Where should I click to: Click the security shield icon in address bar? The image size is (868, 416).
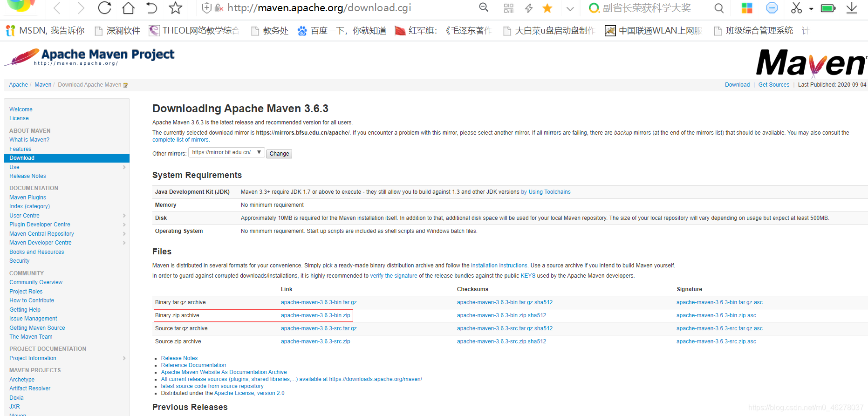coord(207,8)
